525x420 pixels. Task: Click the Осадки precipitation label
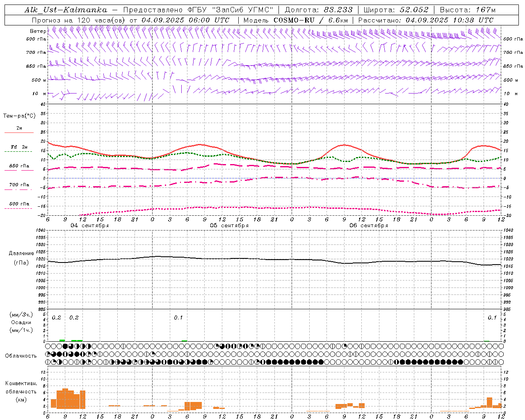coord(21,322)
